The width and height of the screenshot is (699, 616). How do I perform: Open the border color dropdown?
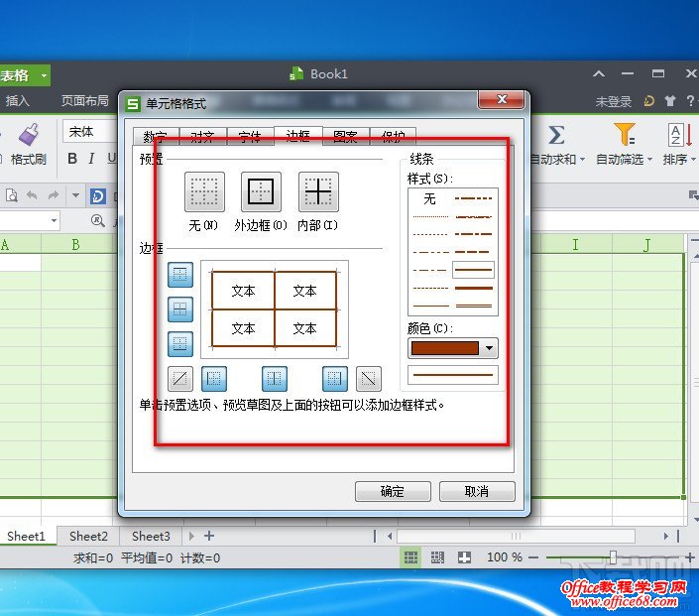point(489,348)
